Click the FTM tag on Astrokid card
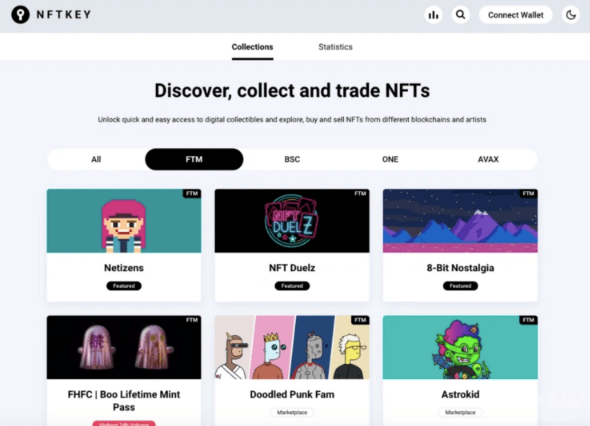The height and width of the screenshot is (426, 590). (528, 320)
